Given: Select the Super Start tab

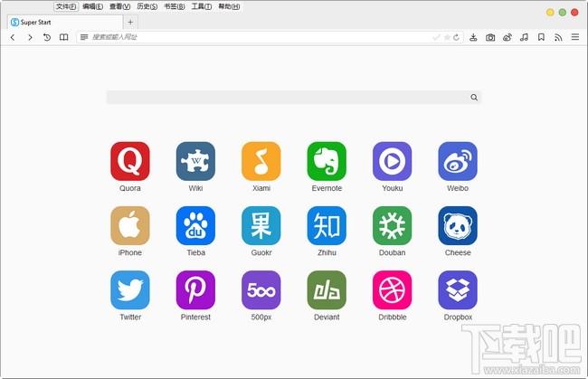Looking at the screenshot, I should click(65, 22).
